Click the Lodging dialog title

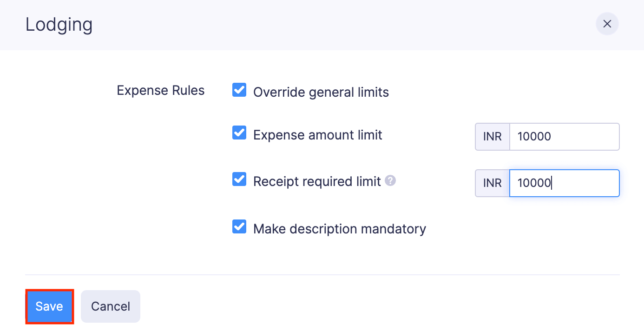click(x=59, y=24)
